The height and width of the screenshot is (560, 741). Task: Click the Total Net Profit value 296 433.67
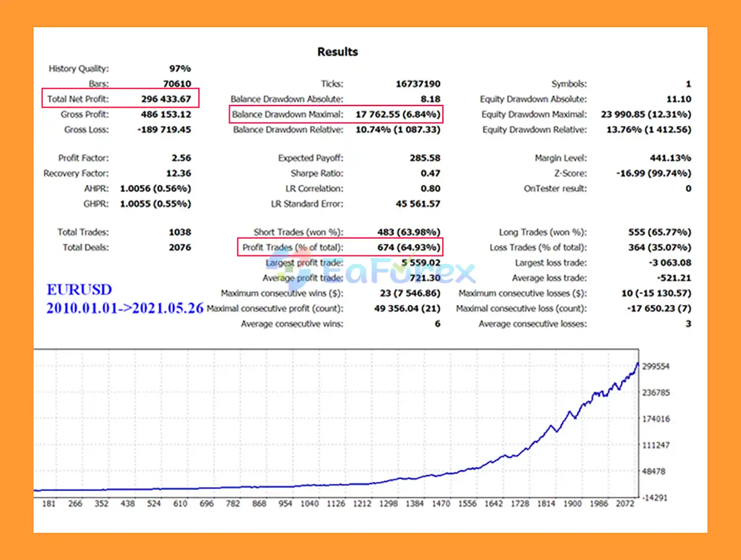tap(166, 99)
